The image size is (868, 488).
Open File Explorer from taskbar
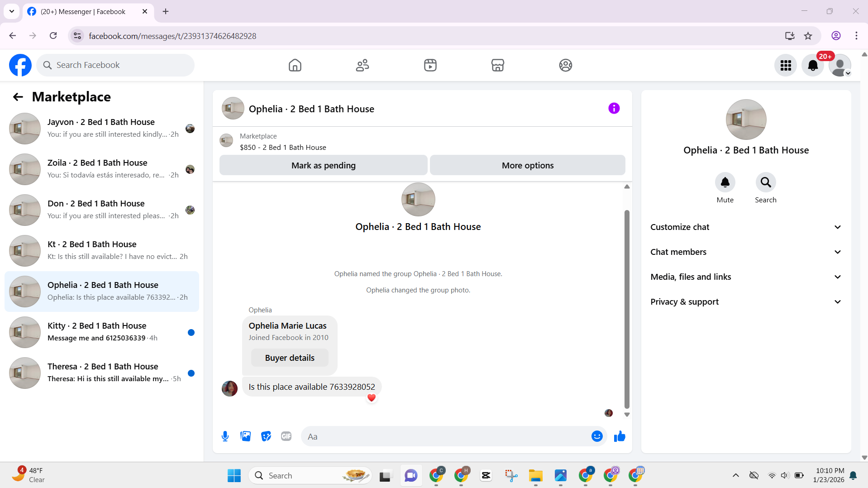pos(536,475)
